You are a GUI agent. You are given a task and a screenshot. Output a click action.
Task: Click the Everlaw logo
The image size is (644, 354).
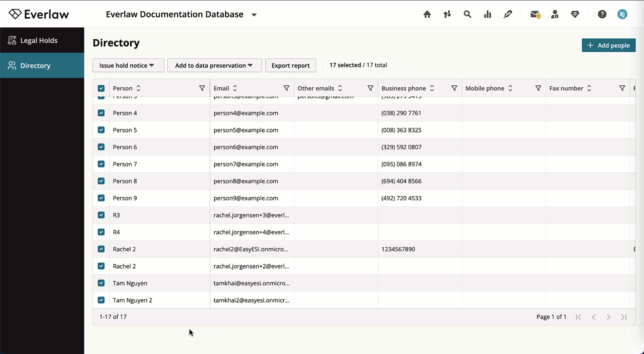tap(39, 14)
